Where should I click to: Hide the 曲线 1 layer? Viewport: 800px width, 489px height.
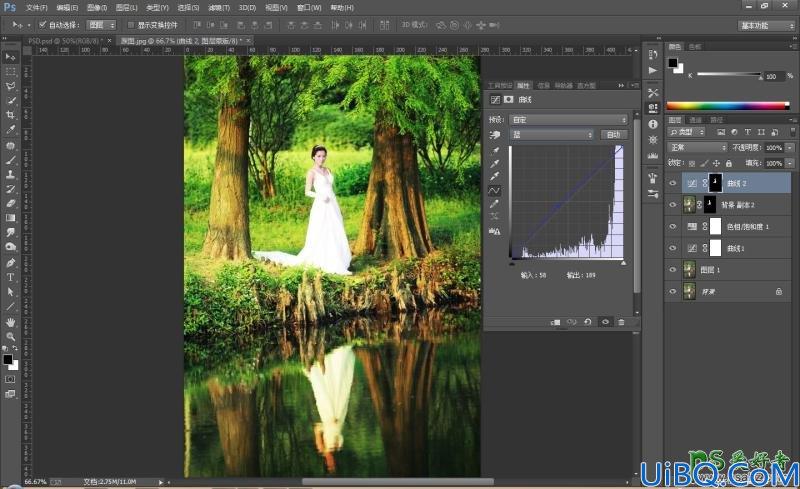coord(672,248)
